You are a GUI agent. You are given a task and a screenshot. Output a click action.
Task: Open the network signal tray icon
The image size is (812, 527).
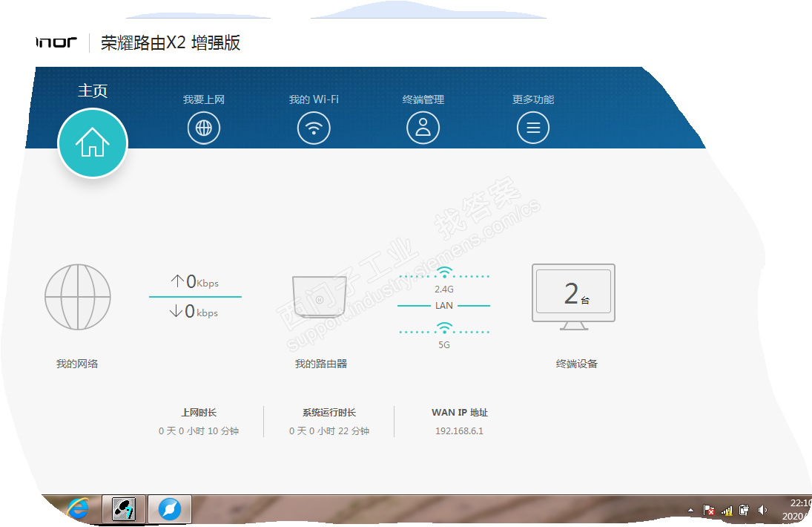(x=727, y=511)
